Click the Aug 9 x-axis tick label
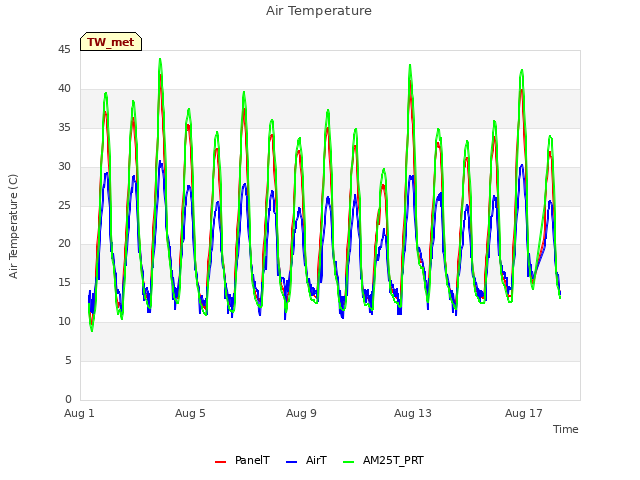Screen dimensions: 640x480 301,413
